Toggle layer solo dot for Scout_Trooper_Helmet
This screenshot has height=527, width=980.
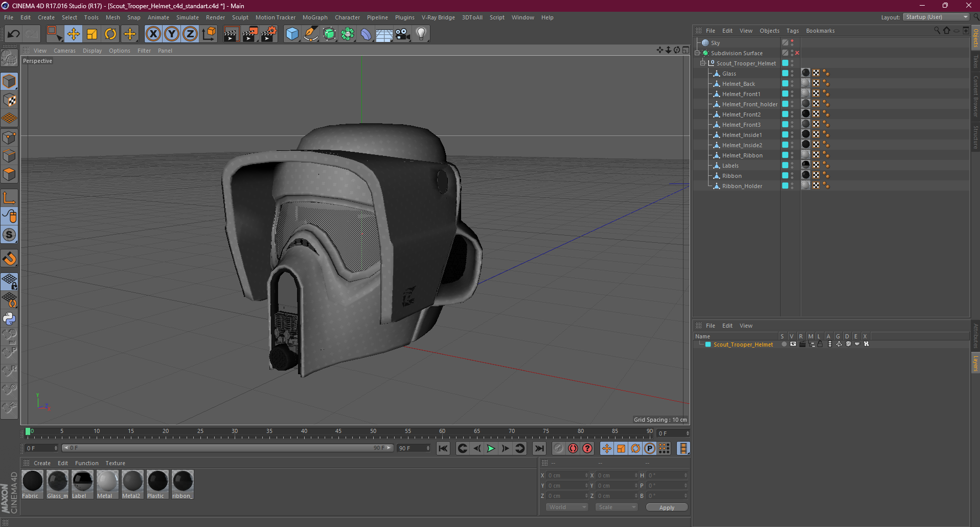pos(784,344)
